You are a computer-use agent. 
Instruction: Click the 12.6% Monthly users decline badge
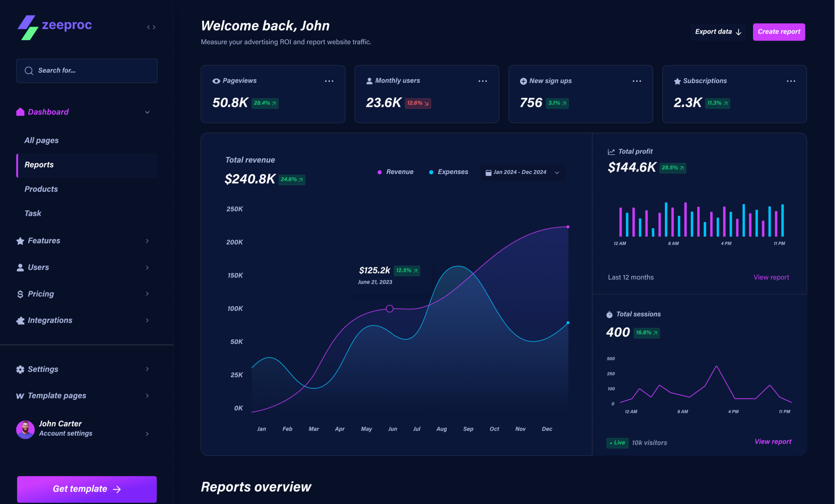[x=418, y=104]
